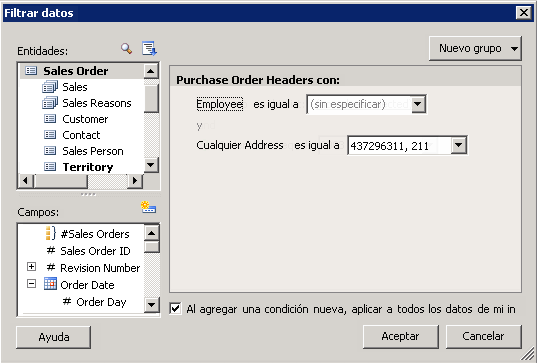
Task: Click the Territory table icon
Action: point(50,167)
